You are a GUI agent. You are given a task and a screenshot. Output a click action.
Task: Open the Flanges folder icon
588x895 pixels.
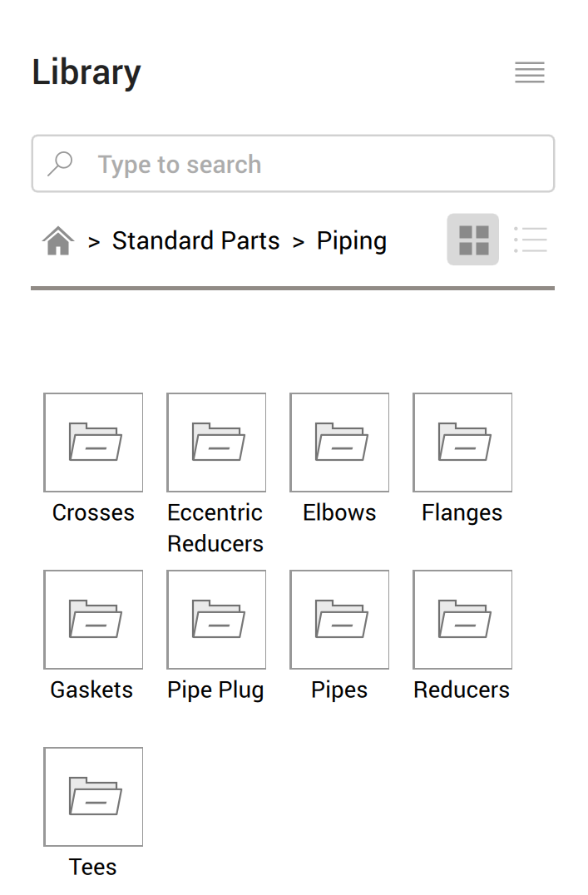tap(462, 442)
